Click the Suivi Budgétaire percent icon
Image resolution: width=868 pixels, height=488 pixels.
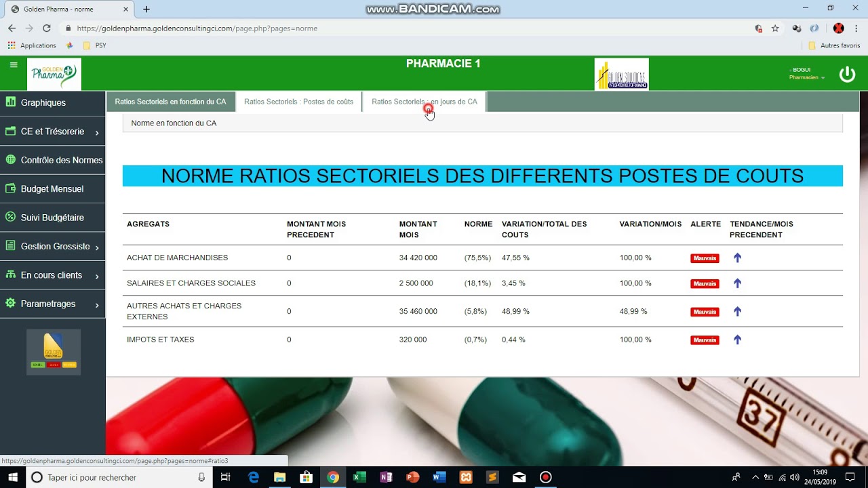(x=10, y=217)
